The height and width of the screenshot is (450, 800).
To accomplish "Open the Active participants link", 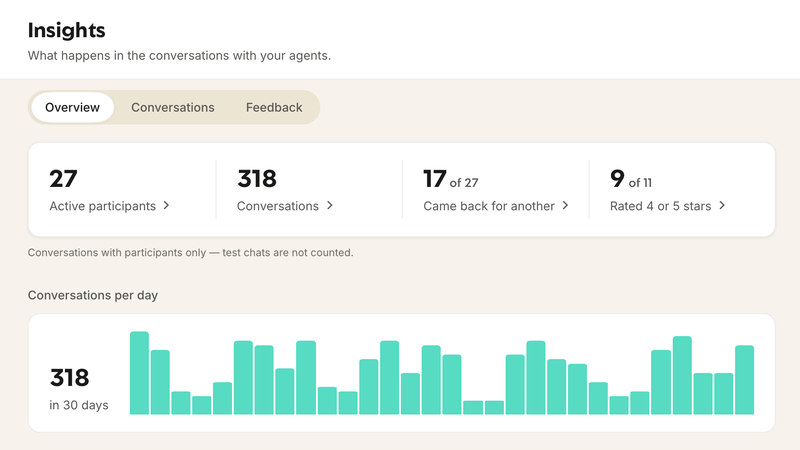I will (x=109, y=206).
